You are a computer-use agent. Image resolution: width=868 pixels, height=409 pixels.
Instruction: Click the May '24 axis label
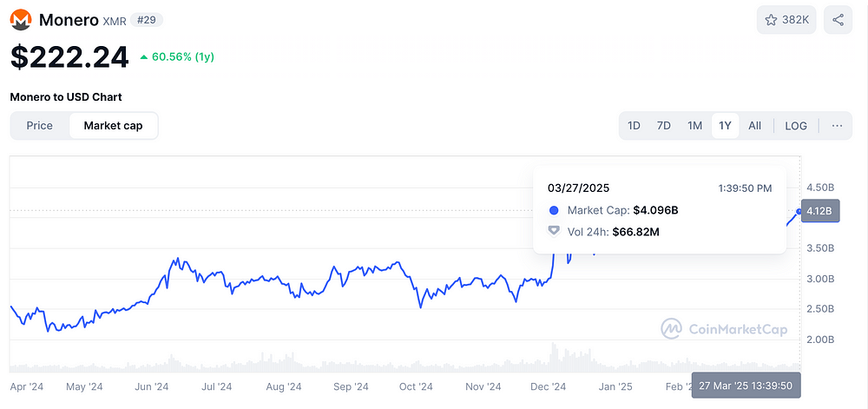(x=84, y=386)
